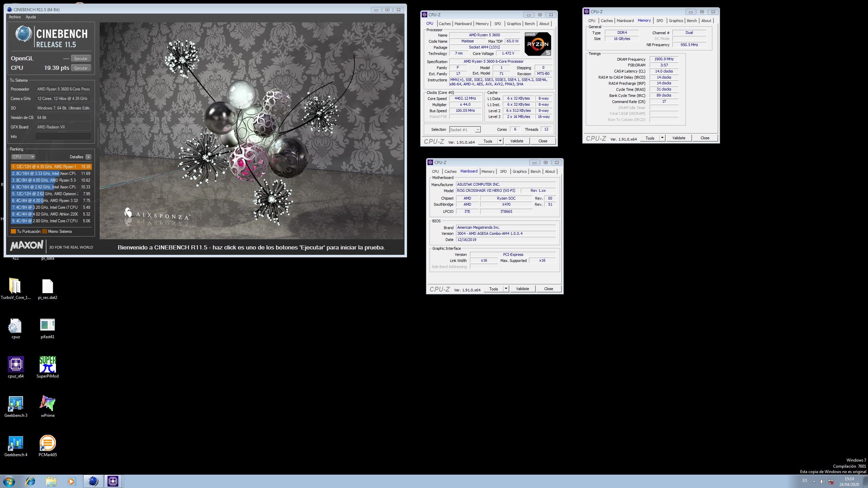This screenshot has width=868, height=488.
Task: Open Tools dropdown arrow in CPU tab window
Action: [500, 141]
